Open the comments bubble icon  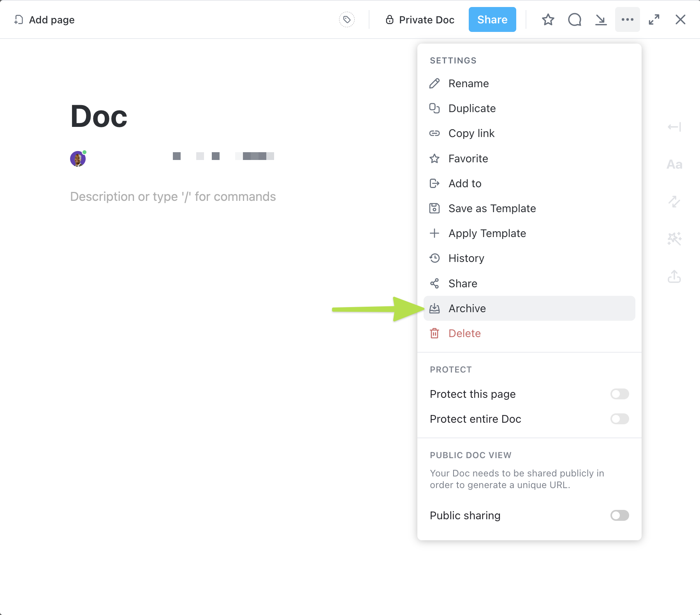pyautogui.click(x=574, y=19)
